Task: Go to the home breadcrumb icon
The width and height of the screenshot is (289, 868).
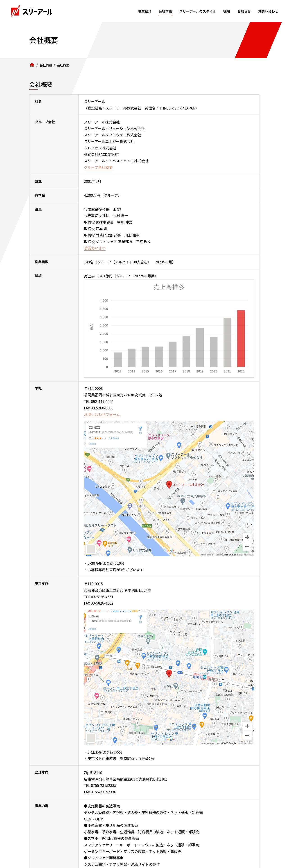Action: click(x=32, y=65)
